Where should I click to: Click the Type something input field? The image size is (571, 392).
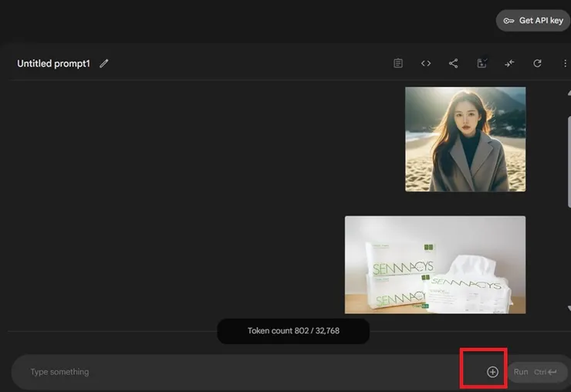click(x=231, y=372)
